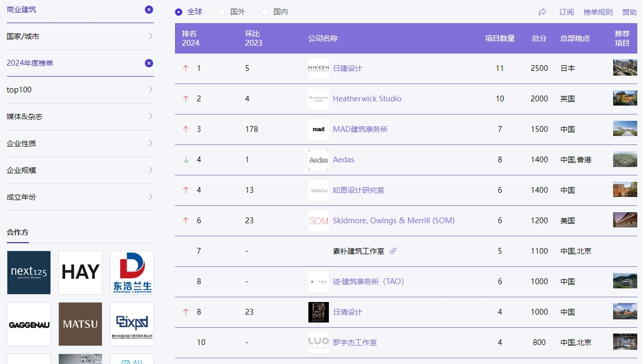Click the MAD company logo
642x364 pixels.
(x=318, y=129)
